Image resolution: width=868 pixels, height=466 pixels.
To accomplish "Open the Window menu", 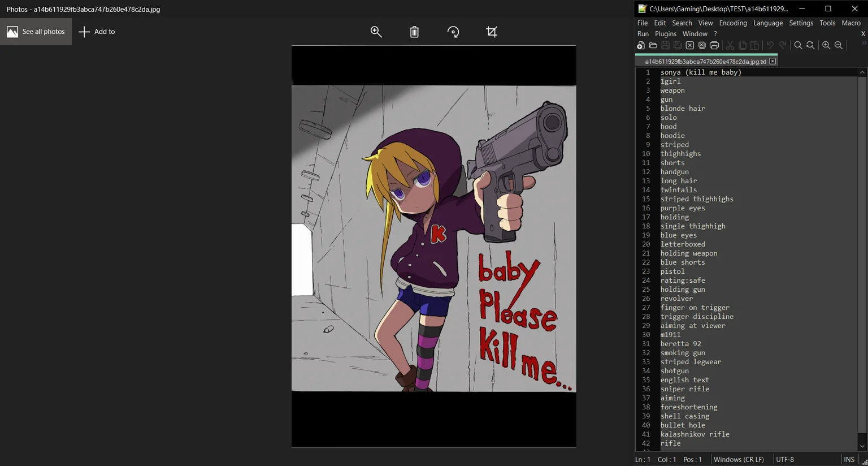I will click(695, 34).
